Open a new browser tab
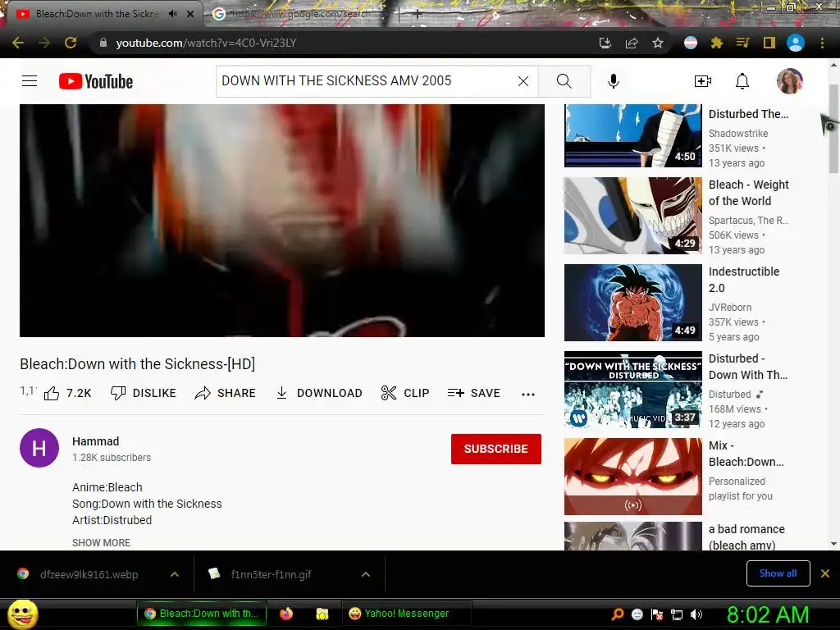Image resolution: width=840 pixels, height=630 pixels. pyautogui.click(x=417, y=15)
